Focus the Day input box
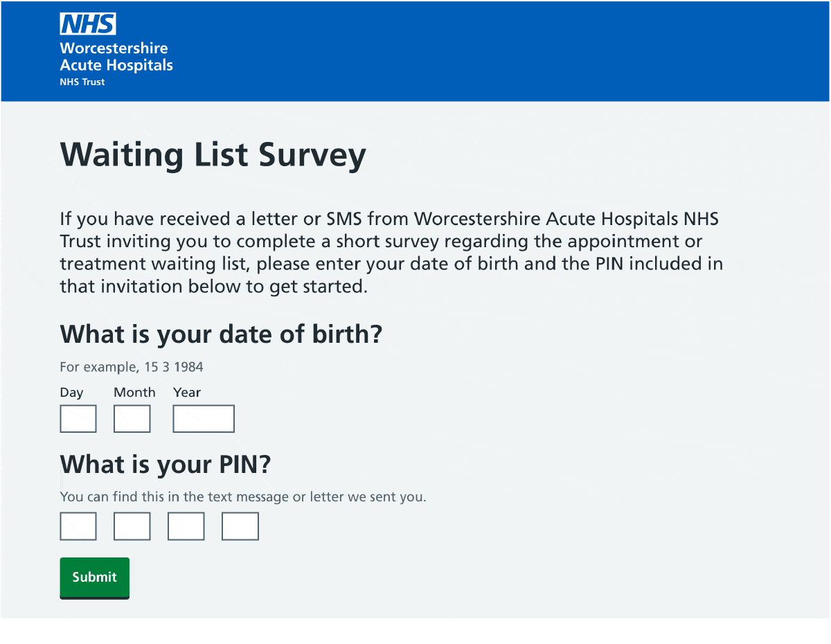831x644 pixels. point(78,419)
